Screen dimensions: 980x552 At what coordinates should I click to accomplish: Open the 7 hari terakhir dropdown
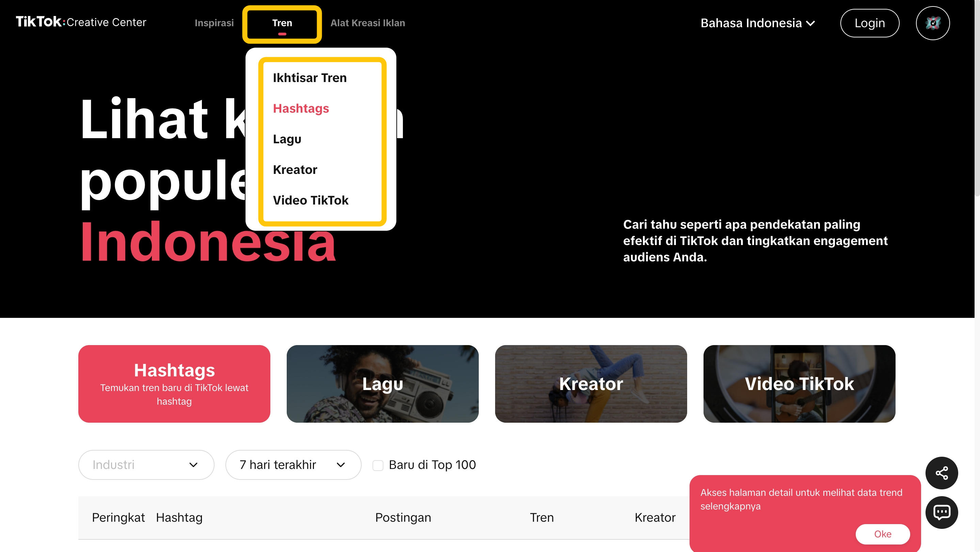pos(293,465)
